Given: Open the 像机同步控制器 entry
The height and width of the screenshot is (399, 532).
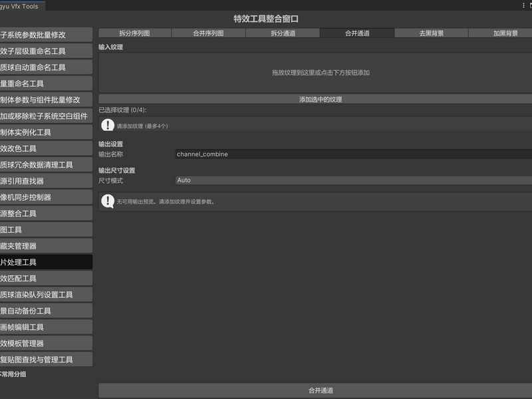Looking at the screenshot, I should coord(46,197).
